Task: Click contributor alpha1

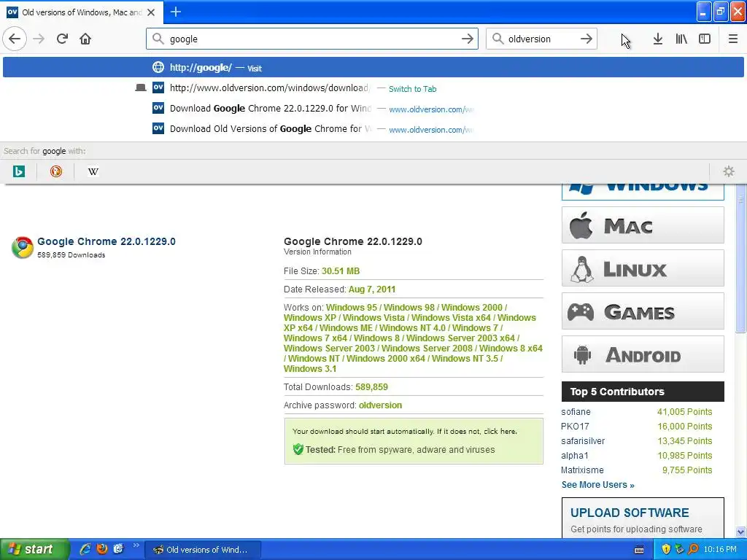Action: [x=574, y=456]
